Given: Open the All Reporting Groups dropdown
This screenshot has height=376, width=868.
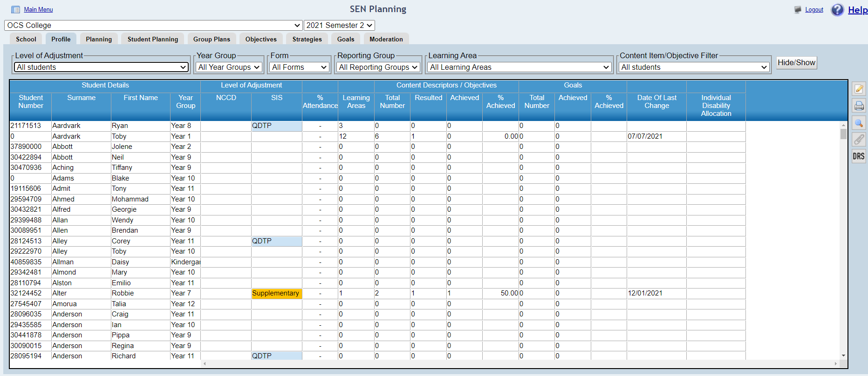Looking at the screenshot, I should [378, 67].
